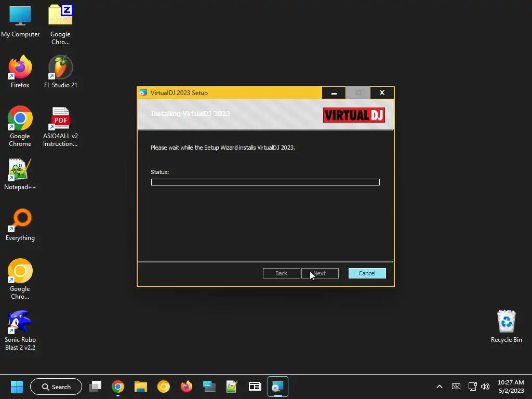Close the VirtualDJ 2023 Setup window
The image size is (532, 399).
click(x=382, y=92)
